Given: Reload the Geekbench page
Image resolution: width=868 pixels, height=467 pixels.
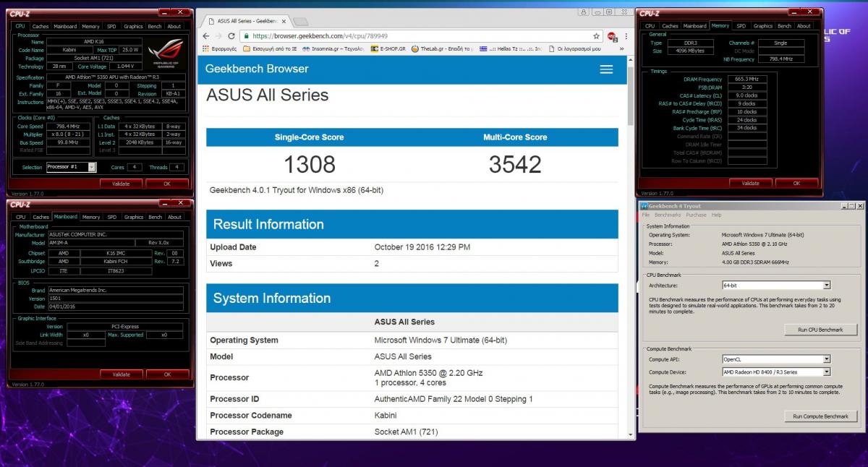Looking at the screenshot, I should click(231, 35).
